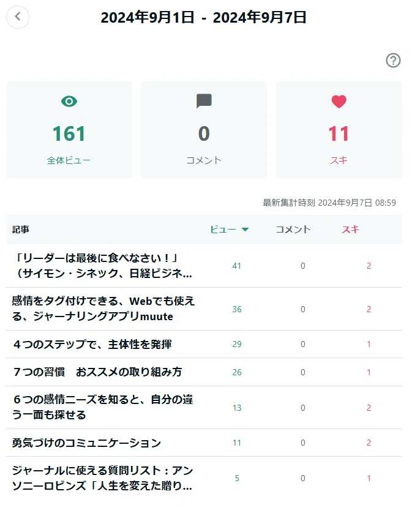This screenshot has width=420, height=513.
Task: Open the help question mark icon
Action: (393, 60)
